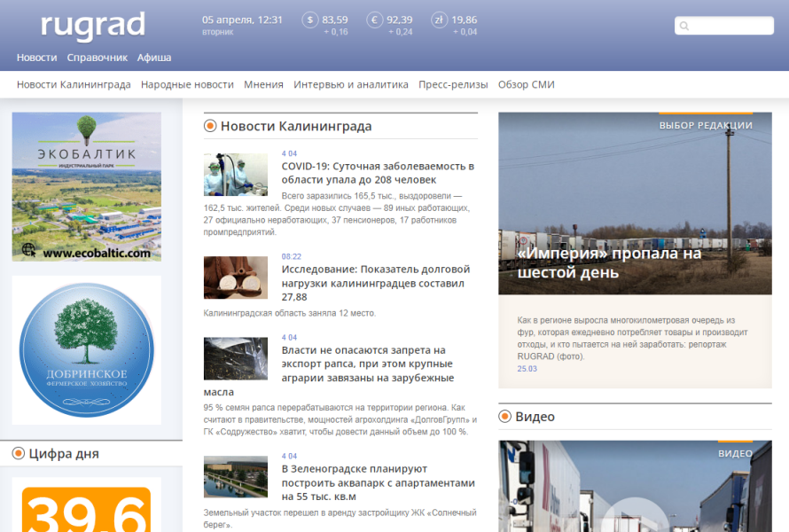Click the rugrad site logo
The width and height of the screenshot is (789, 532).
[92, 27]
